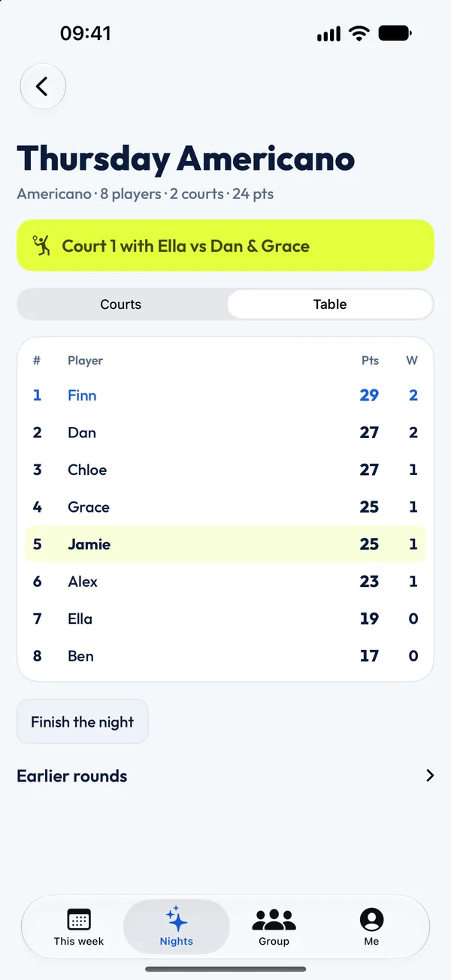Screen dimensions: 451x980
Task: Open the Me profile icon
Action: (371, 920)
